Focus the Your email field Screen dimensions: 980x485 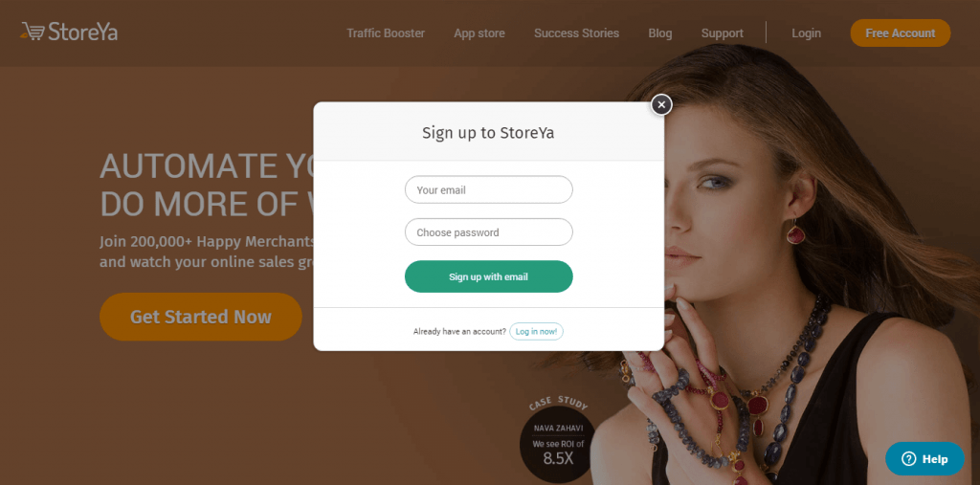coord(489,189)
